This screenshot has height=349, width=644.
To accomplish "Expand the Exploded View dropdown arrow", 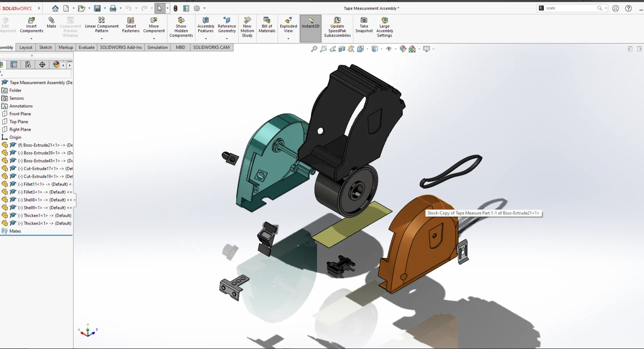I will click(288, 39).
